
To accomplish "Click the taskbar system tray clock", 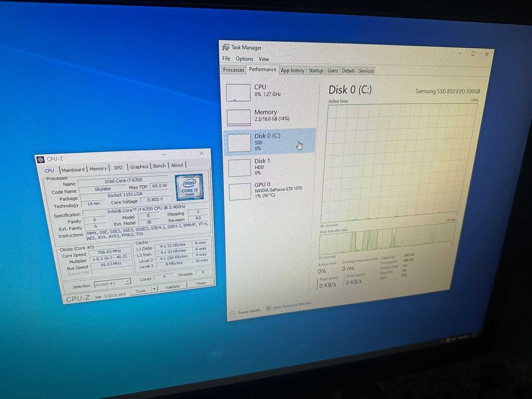I will 462,337.
